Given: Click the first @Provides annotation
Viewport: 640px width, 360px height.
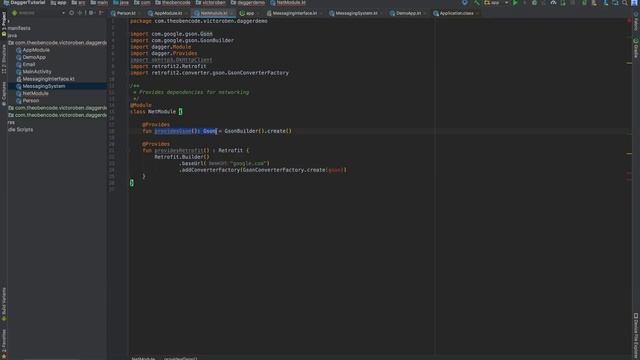Looking at the screenshot, I should pyautogui.click(x=156, y=124).
